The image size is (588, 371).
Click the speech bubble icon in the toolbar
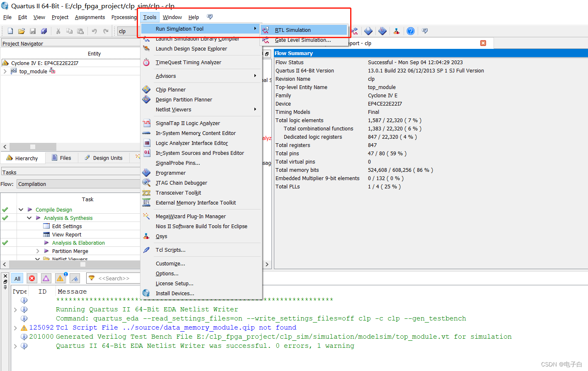click(425, 31)
